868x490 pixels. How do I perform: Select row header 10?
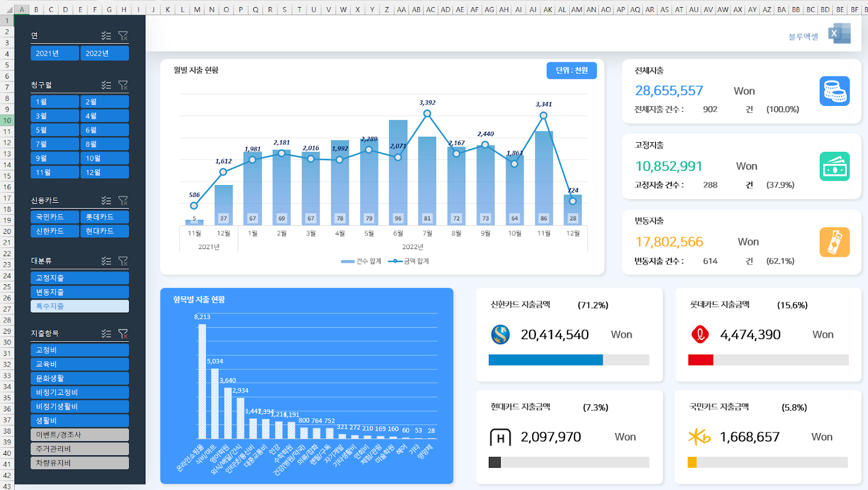point(7,120)
